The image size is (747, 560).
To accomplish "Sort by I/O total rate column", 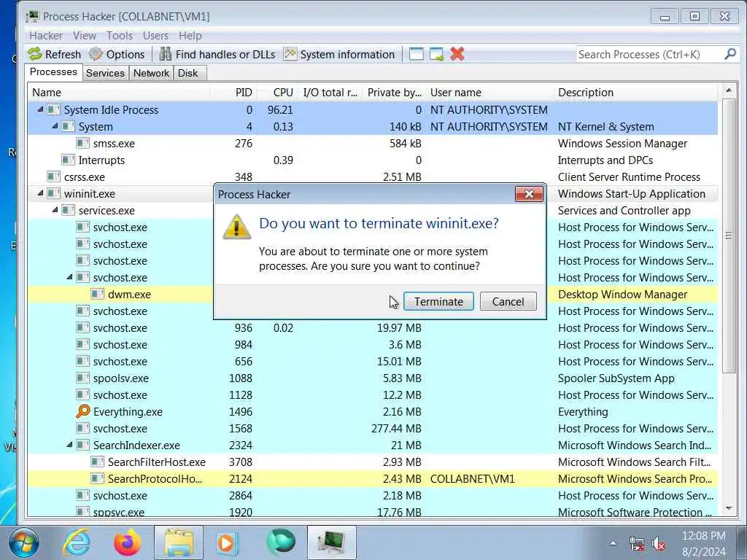I will 330,93.
